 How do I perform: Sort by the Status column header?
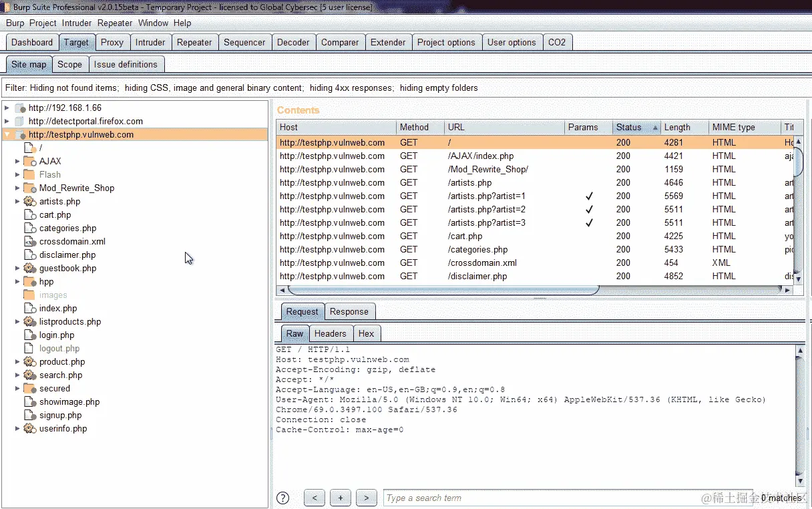(x=637, y=127)
